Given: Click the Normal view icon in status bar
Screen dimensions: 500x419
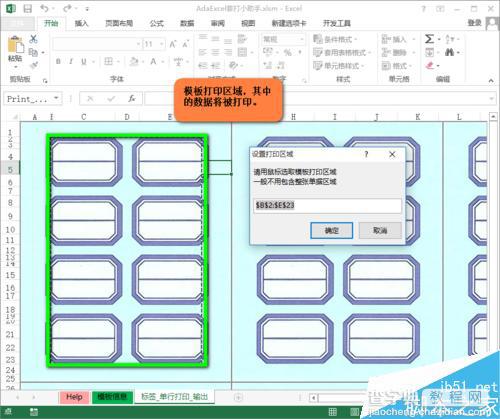Looking at the screenshot, I should [332, 412].
